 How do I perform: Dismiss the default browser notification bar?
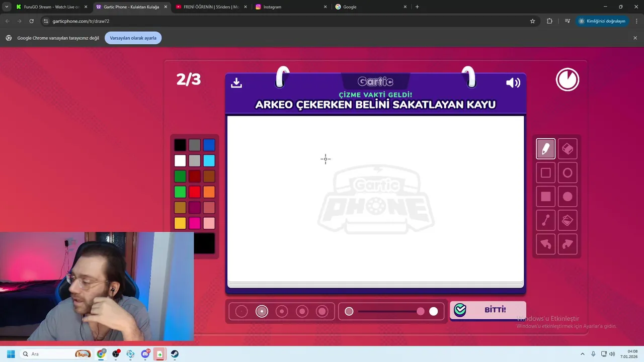coord(635,38)
